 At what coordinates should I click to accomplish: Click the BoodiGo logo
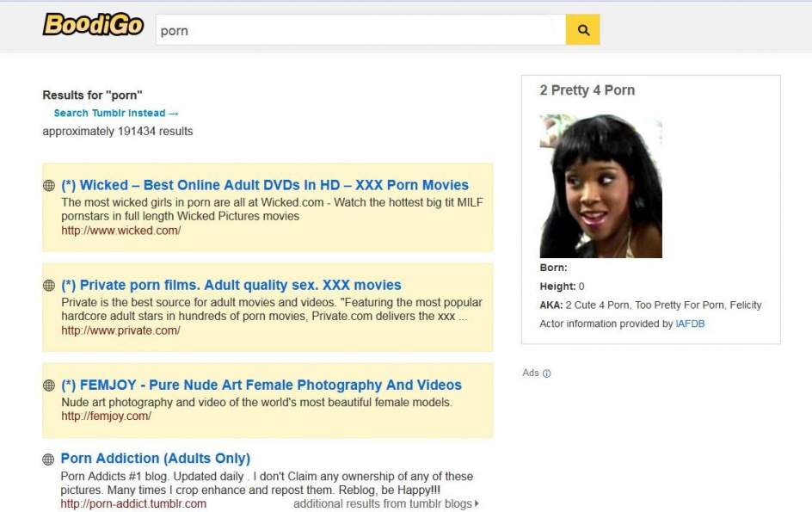[x=93, y=24]
